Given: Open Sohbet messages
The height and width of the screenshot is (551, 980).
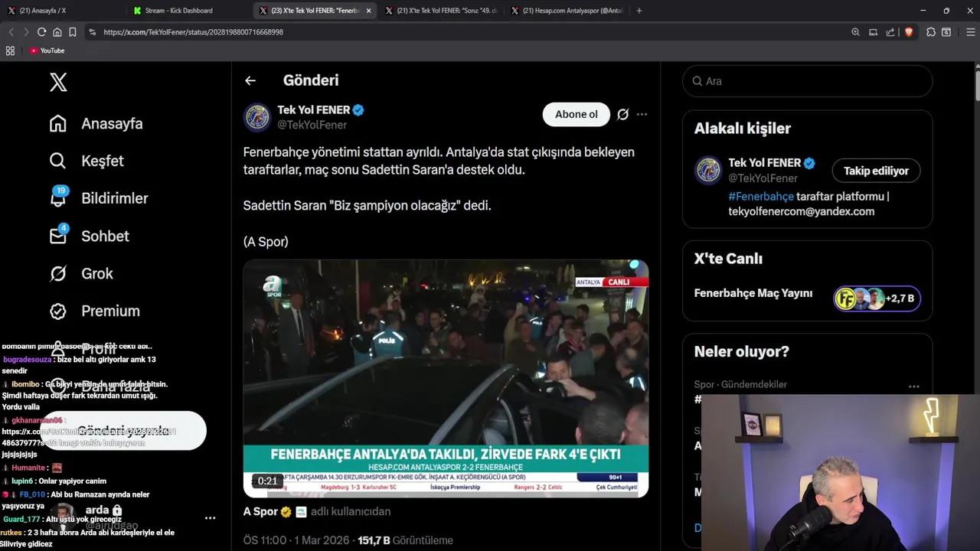Looking at the screenshot, I should coord(89,236).
